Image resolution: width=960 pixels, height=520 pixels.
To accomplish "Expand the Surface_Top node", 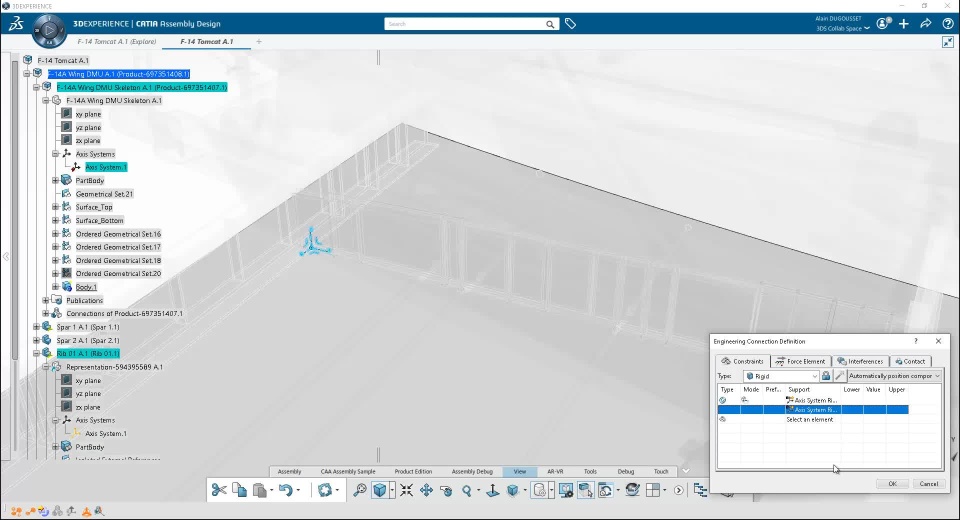I will 56,207.
